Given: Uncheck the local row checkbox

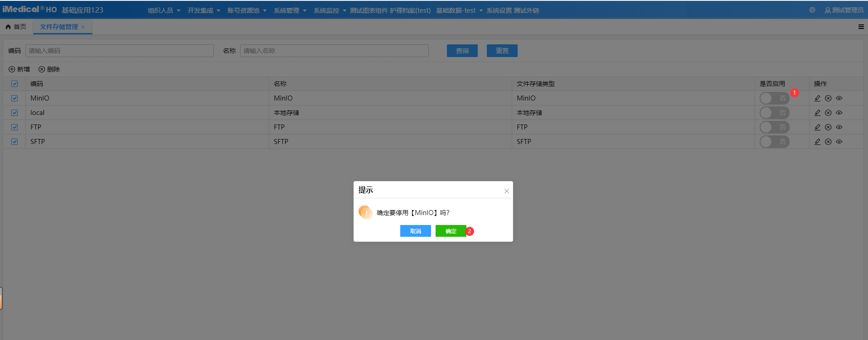Looking at the screenshot, I should coord(15,113).
